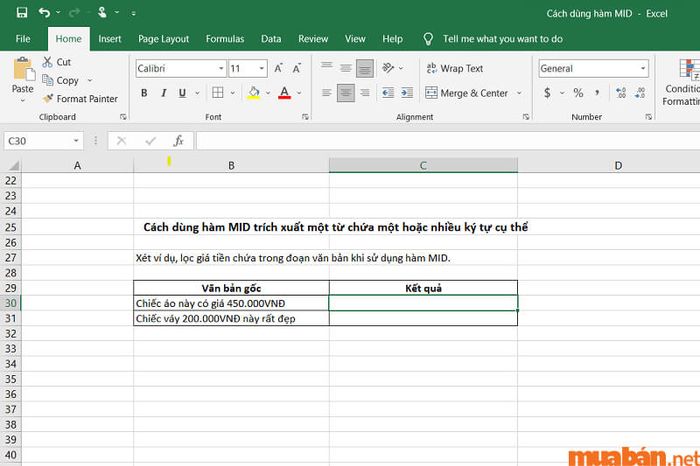Click Increase Indent icon
The height and width of the screenshot is (466, 700).
tap(407, 93)
